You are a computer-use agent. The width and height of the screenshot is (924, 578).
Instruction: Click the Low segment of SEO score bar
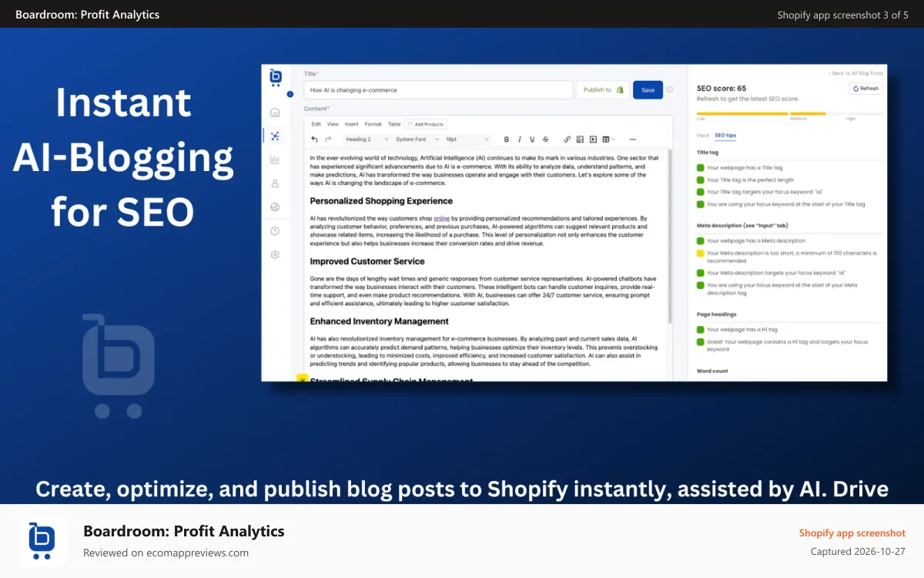click(x=742, y=113)
